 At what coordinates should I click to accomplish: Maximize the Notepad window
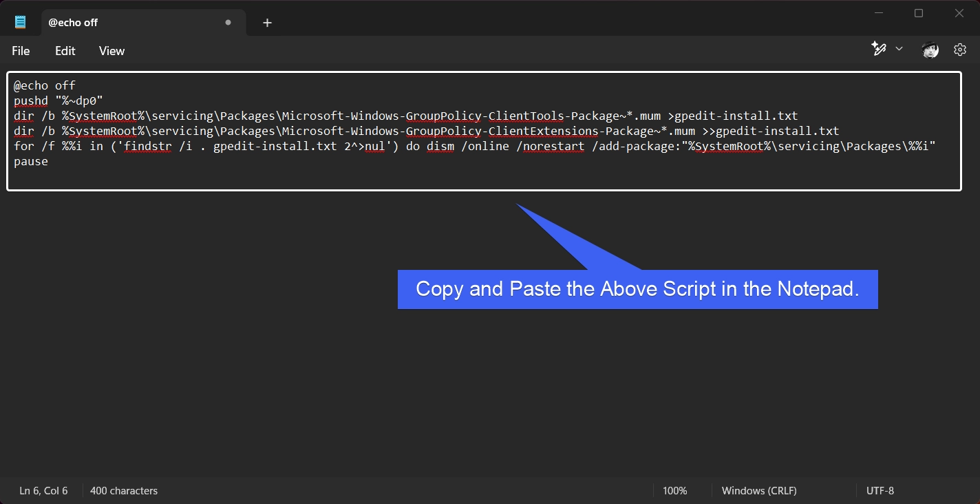coord(919,13)
